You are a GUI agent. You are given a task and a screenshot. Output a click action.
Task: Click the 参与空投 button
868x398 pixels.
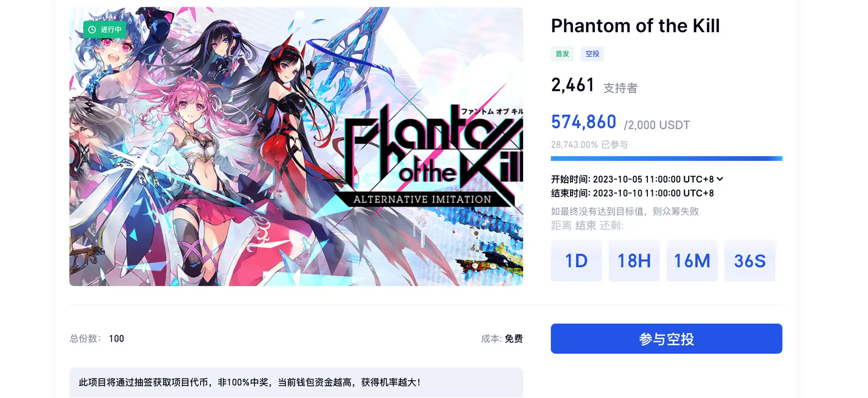[666, 338]
